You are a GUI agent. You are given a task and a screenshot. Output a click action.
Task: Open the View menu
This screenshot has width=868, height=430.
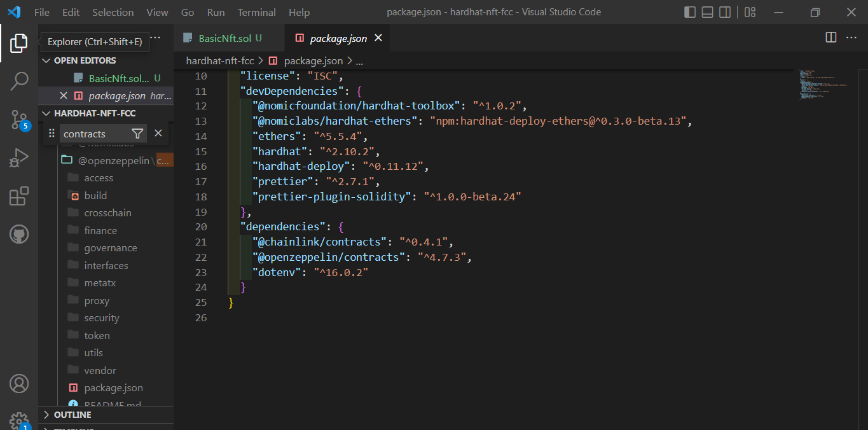[158, 12]
